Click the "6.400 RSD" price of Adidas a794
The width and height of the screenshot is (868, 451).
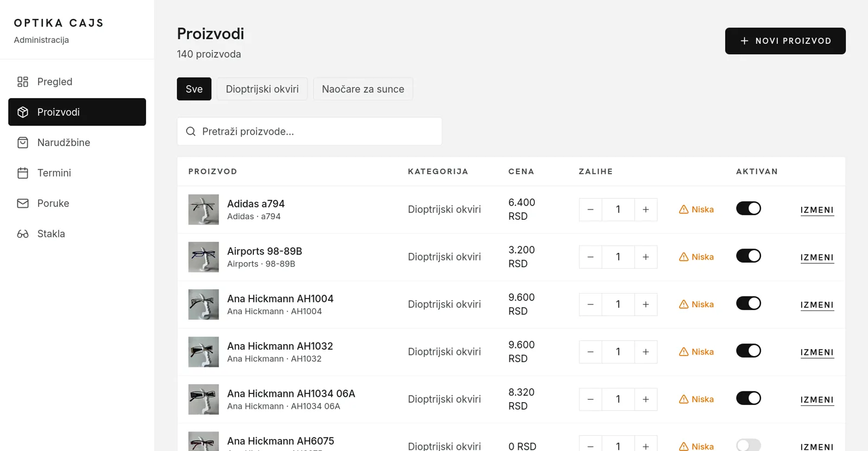tap(522, 209)
